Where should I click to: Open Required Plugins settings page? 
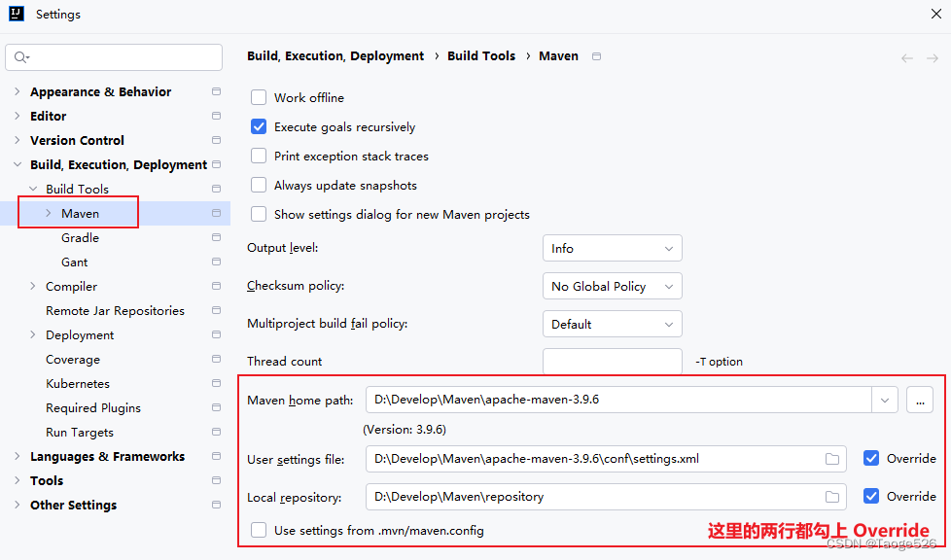tap(93, 407)
